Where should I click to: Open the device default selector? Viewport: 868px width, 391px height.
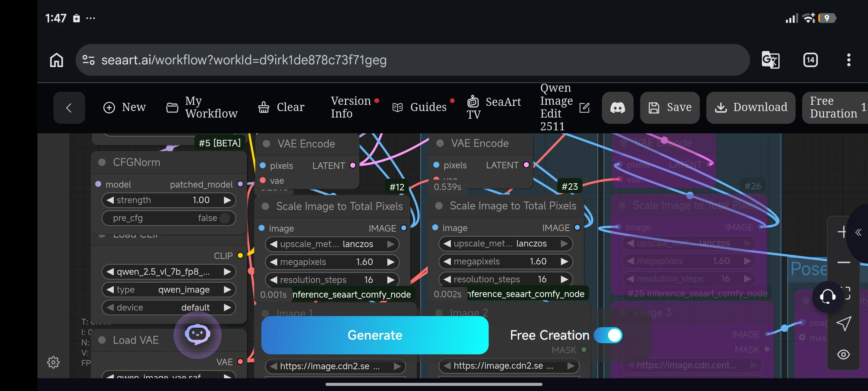pos(169,307)
